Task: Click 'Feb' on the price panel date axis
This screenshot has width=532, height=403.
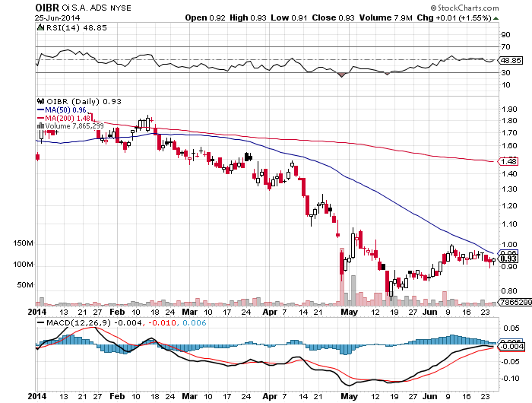Action: pyautogui.click(x=117, y=312)
